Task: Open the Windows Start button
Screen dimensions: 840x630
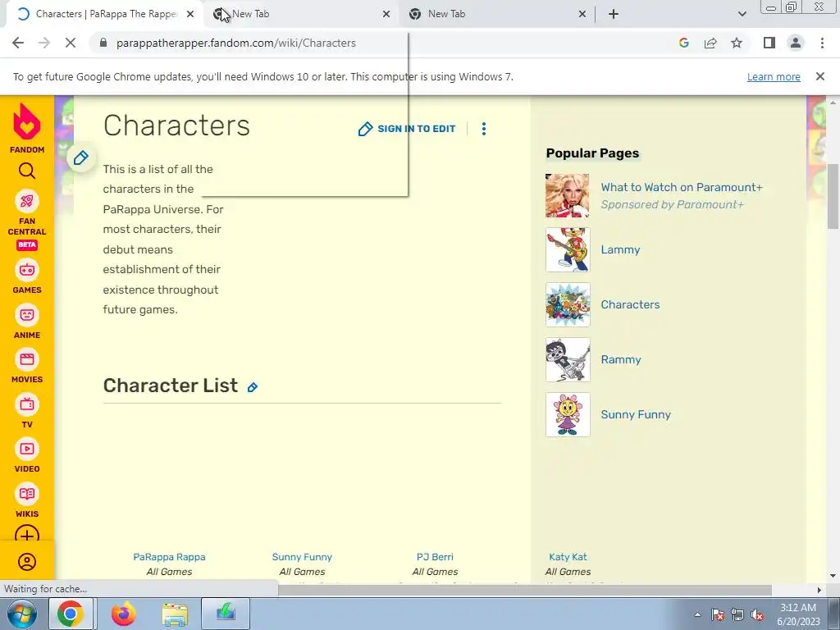Action: [21, 614]
